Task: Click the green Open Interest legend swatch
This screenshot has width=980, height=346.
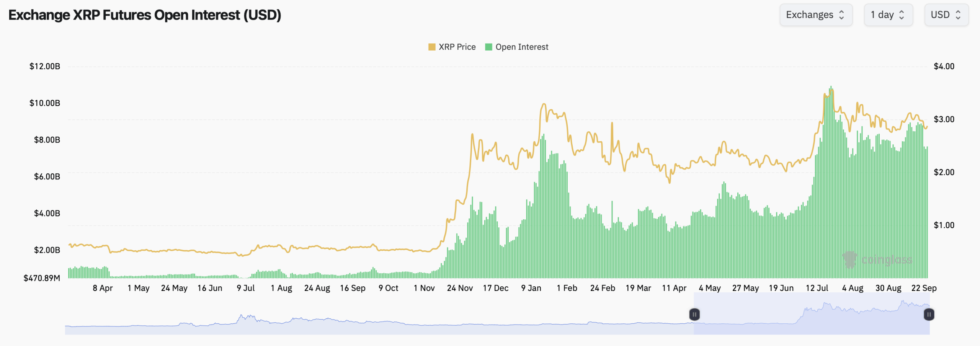Action: tap(488, 47)
